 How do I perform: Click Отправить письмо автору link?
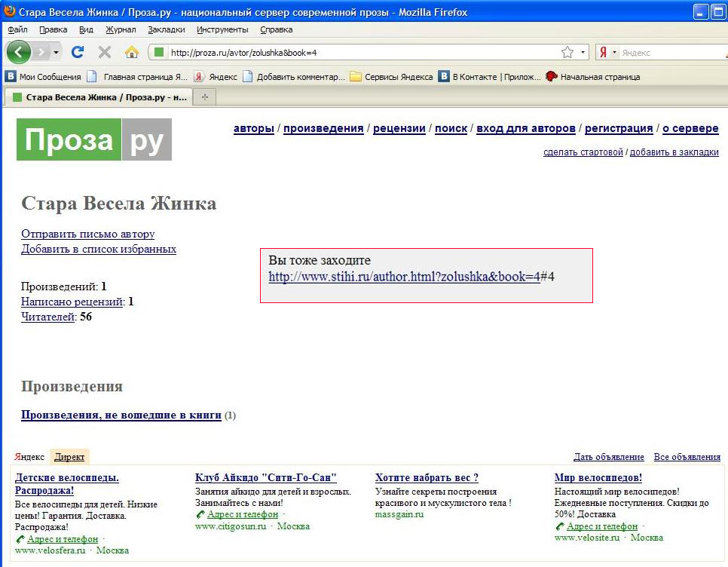87,234
